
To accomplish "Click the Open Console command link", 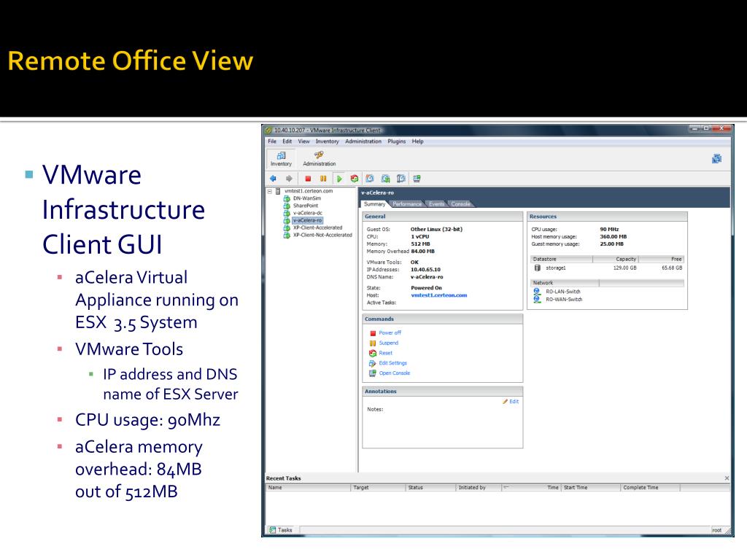I will tap(395, 373).
